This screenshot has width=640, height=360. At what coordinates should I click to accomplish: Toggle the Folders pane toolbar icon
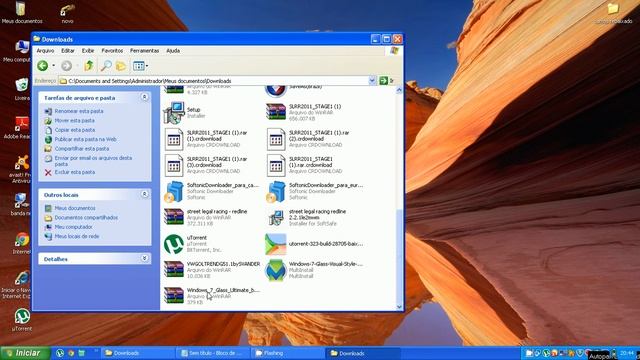click(x=121, y=66)
